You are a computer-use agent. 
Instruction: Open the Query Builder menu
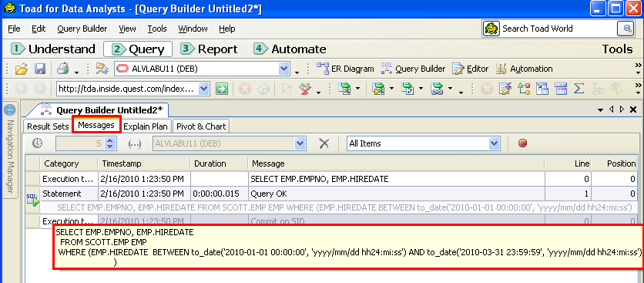[x=82, y=29]
